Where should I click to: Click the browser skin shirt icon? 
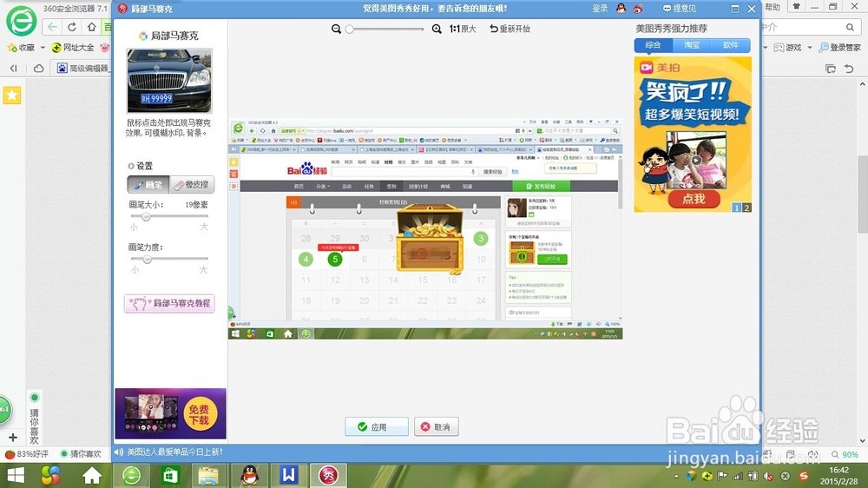(796, 7)
